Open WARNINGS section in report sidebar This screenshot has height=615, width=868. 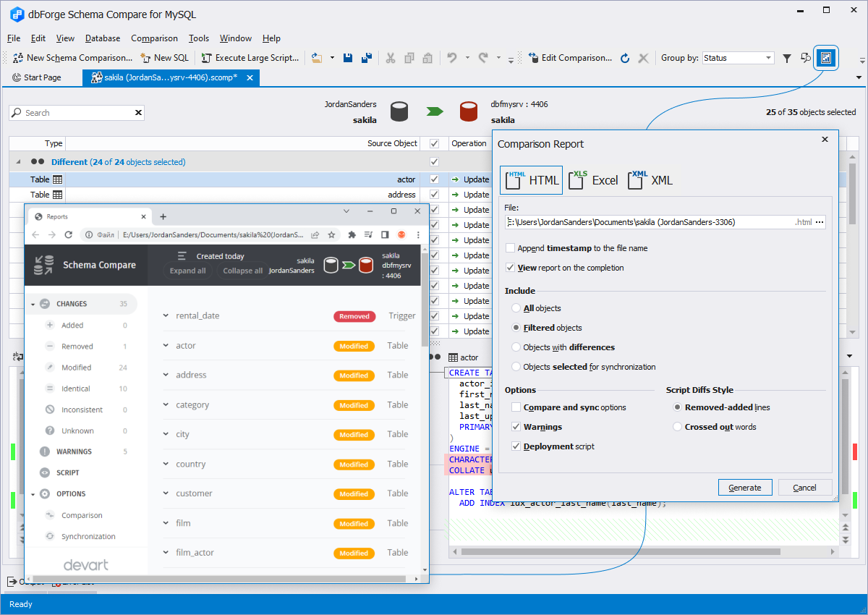[x=74, y=451]
